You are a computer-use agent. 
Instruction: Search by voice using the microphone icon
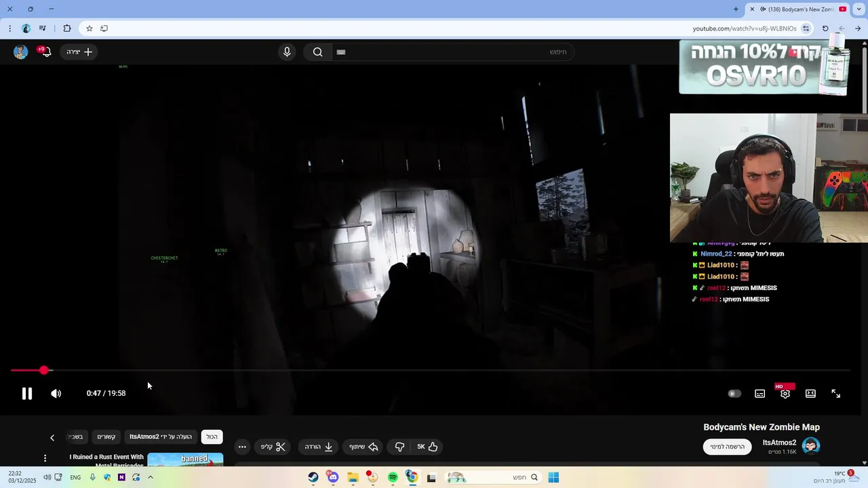(x=287, y=52)
